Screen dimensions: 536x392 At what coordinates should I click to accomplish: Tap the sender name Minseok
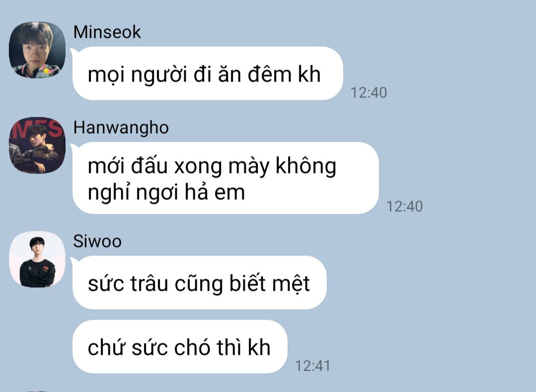point(107,32)
